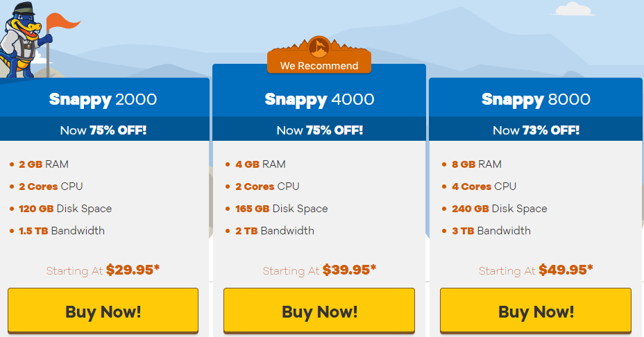Click the $29.95 starting price
This screenshot has height=337, width=644.
click(133, 270)
